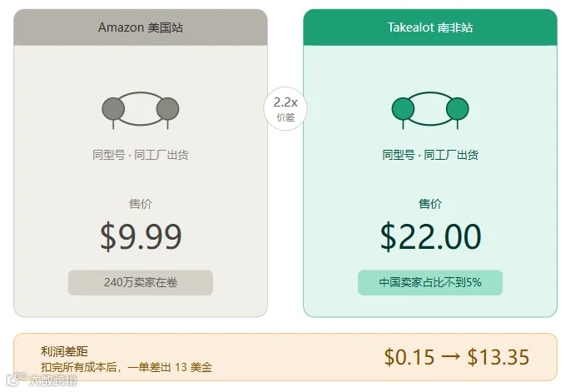Click the 扣完所有成本后 description line
The width and height of the screenshot is (585, 392).
pos(126,367)
